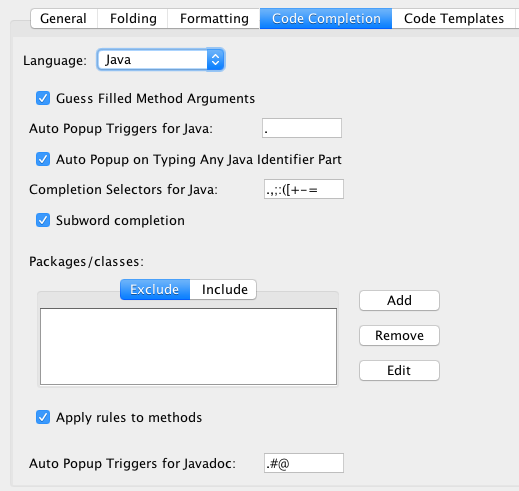Click the Remove button
Screen dimensions: 519x491
[x=399, y=335]
